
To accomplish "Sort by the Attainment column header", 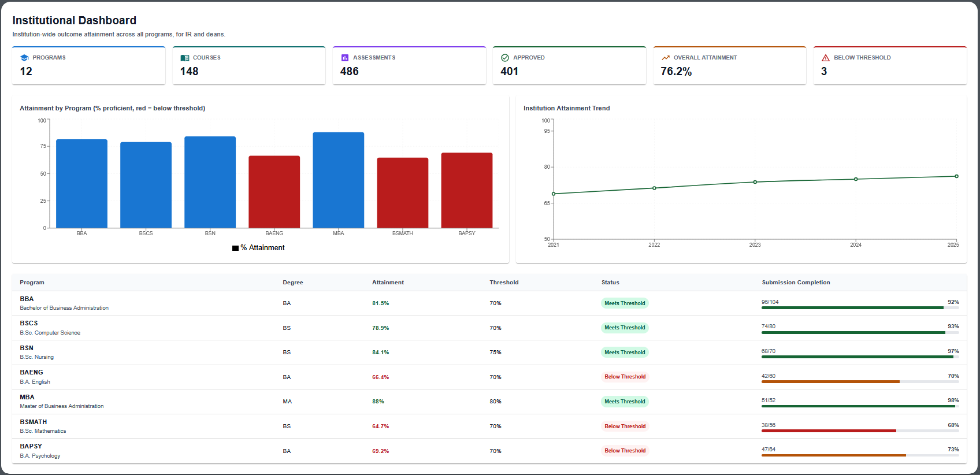I will point(388,283).
